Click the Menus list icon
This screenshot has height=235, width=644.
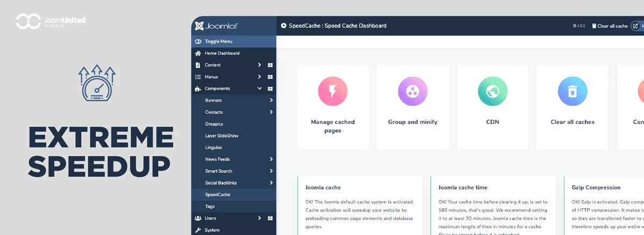point(197,77)
